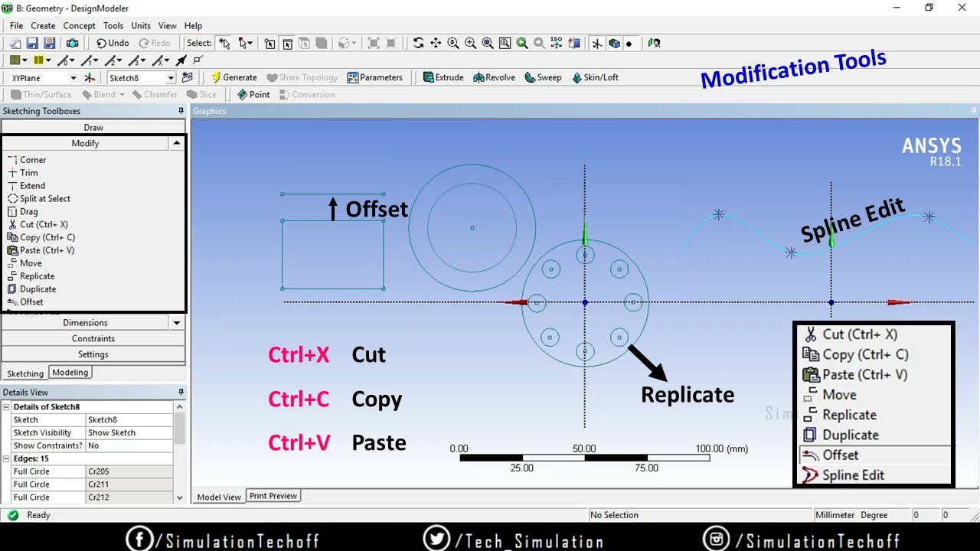Click the Parameters button
The image size is (980, 551).
pos(375,77)
